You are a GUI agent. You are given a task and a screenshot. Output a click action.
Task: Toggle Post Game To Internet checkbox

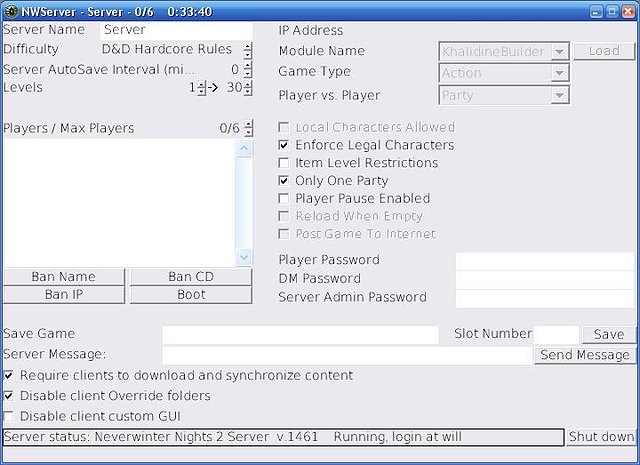[284, 234]
